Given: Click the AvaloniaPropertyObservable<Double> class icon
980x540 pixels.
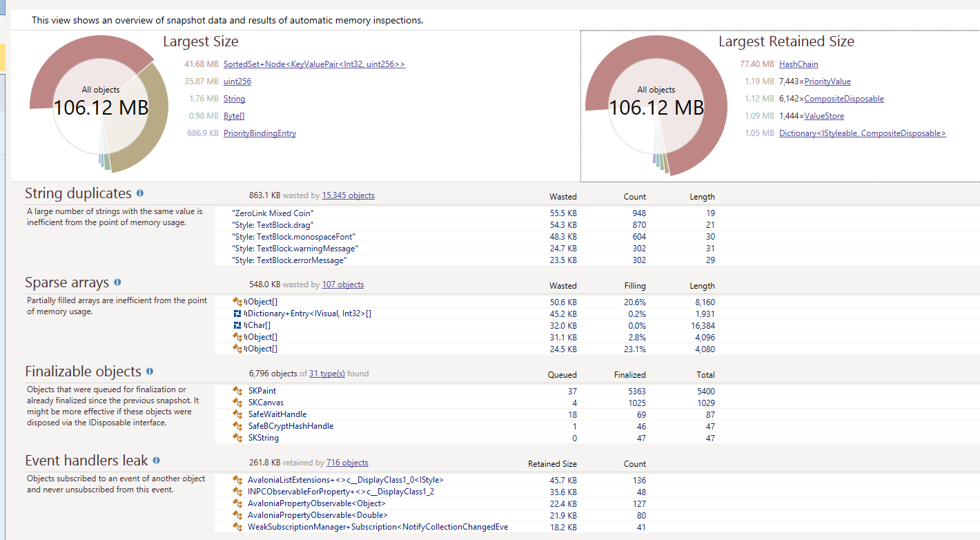Looking at the screenshot, I should coord(237,515).
